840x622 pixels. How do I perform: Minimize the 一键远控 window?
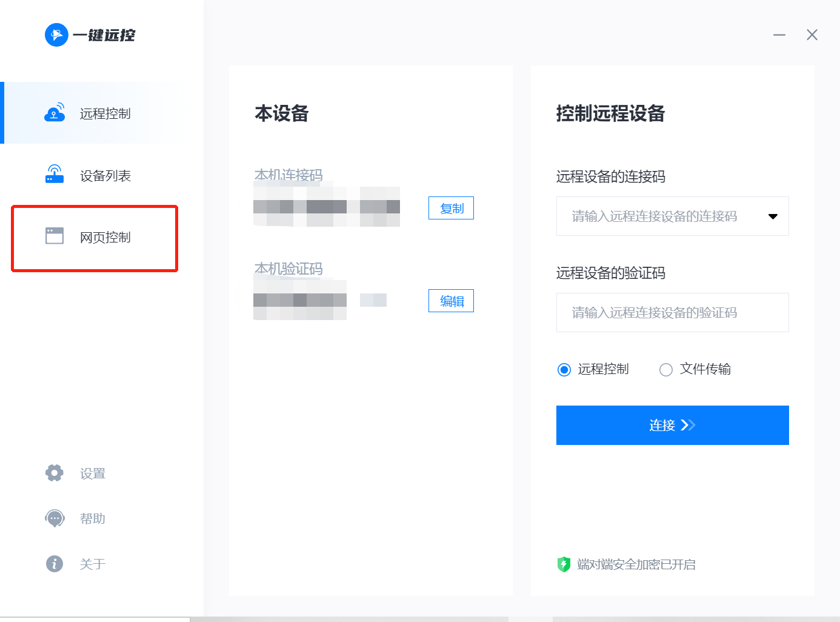pos(779,35)
